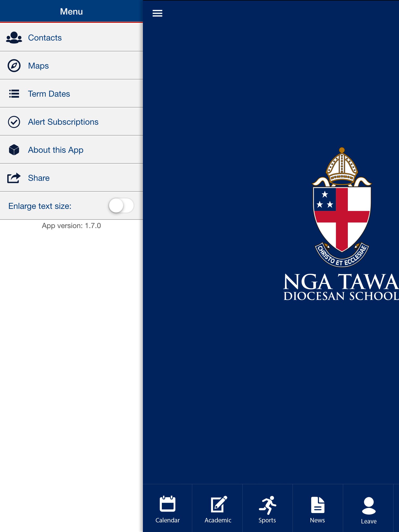Open the Contacts menu entry
This screenshot has width=399, height=532.
pos(71,38)
